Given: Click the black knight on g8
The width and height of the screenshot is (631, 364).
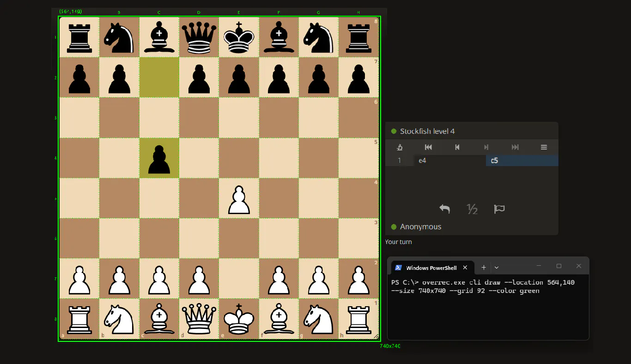Looking at the screenshot, I should 318,38.
